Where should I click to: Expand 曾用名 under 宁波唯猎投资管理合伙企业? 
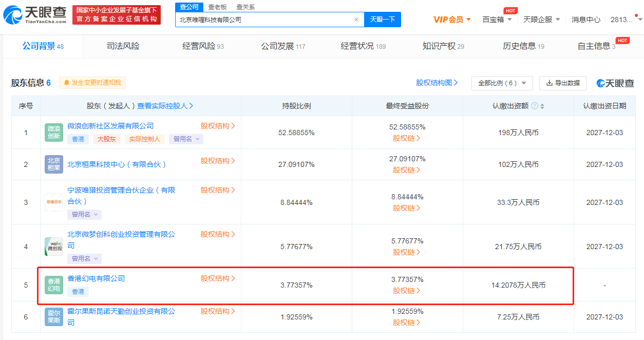click(x=84, y=214)
